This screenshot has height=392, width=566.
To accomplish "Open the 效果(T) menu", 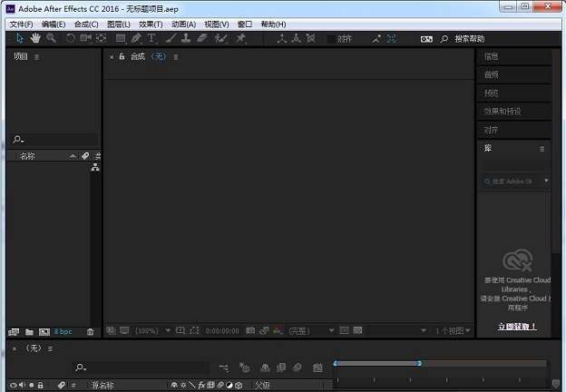I will [x=151, y=24].
